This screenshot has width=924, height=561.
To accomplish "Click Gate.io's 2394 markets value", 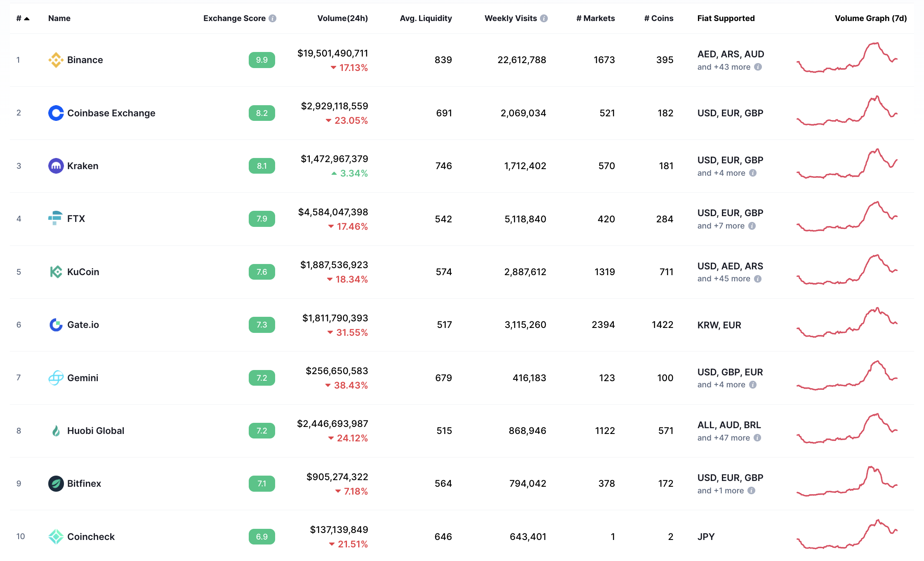I will tap(603, 325).
